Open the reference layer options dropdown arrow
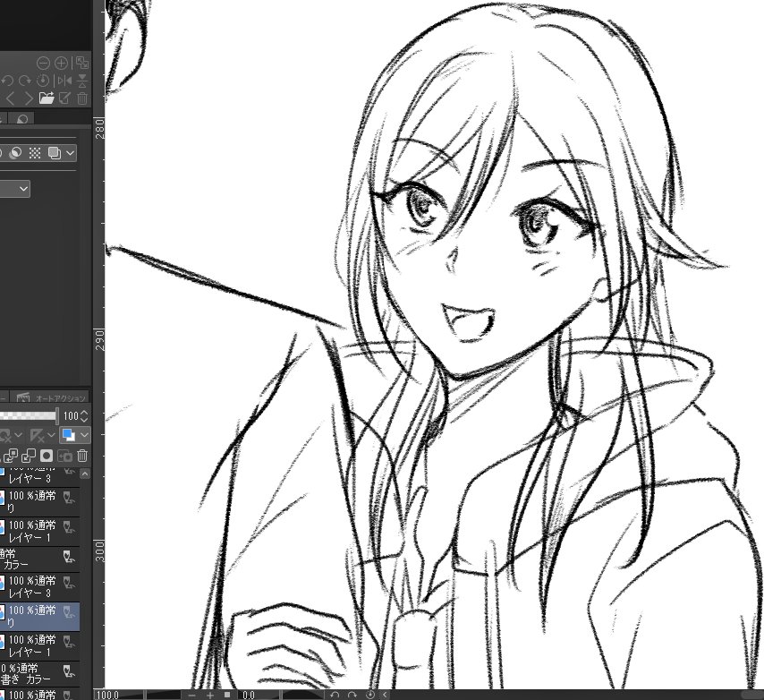Viewport: 764px width, 700px height. click(19, 434)
